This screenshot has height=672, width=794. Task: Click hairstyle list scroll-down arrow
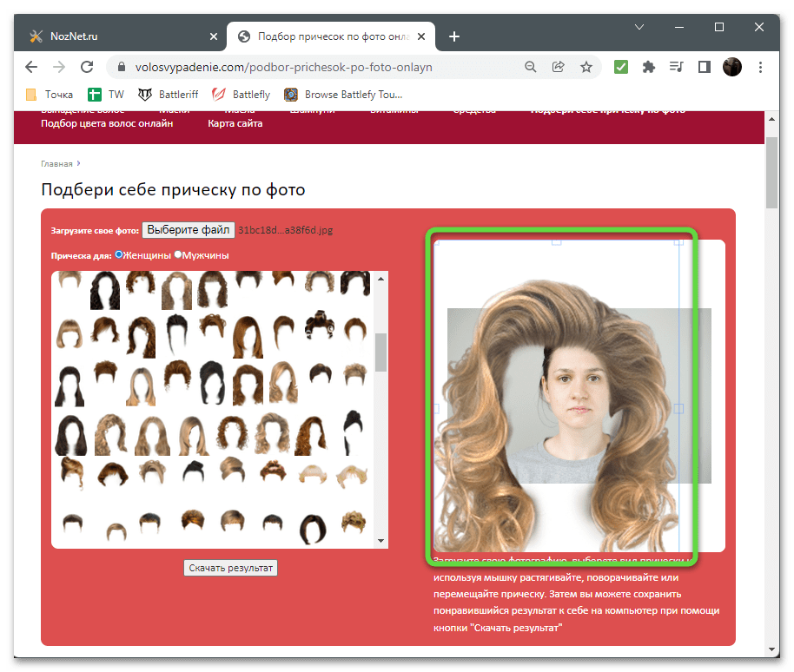[380, 540]
